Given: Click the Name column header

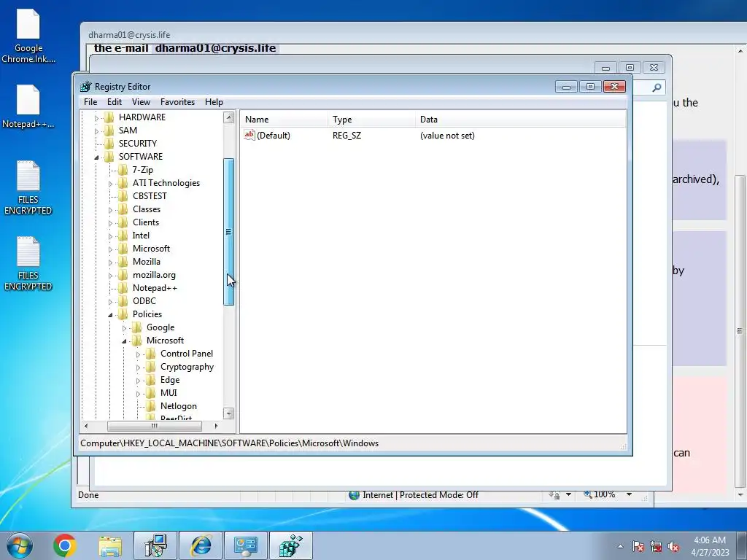Looking at the screenshot, I should 284,120.
